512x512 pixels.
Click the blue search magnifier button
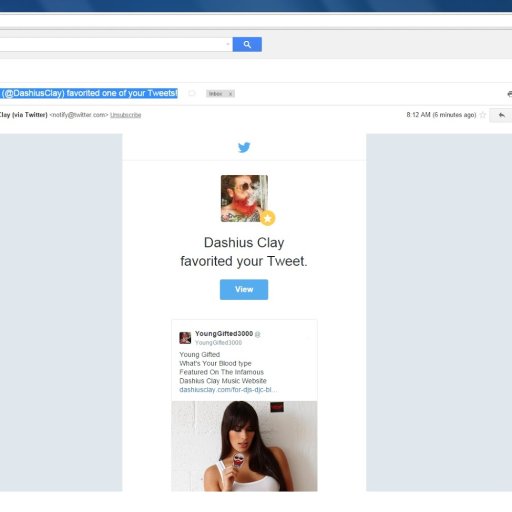(247, 44)
